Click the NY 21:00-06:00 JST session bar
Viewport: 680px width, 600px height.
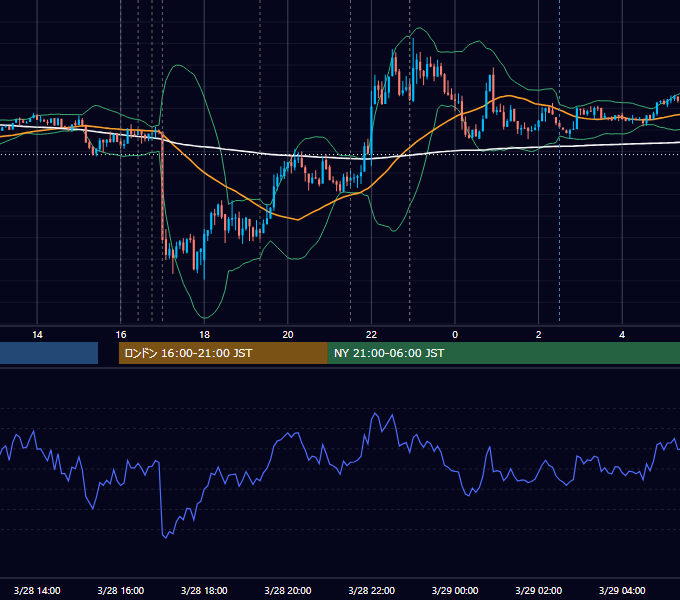[x=503, y=353]
